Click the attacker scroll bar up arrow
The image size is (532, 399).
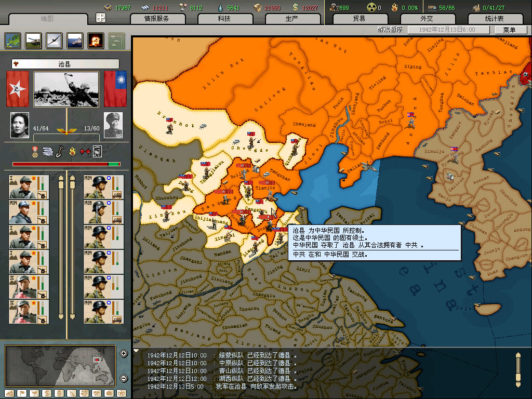[x=61, y=178]
